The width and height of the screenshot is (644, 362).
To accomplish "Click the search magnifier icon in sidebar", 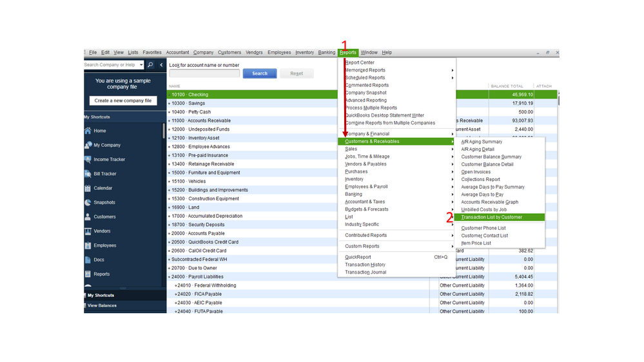I will (x=150, y=65).
